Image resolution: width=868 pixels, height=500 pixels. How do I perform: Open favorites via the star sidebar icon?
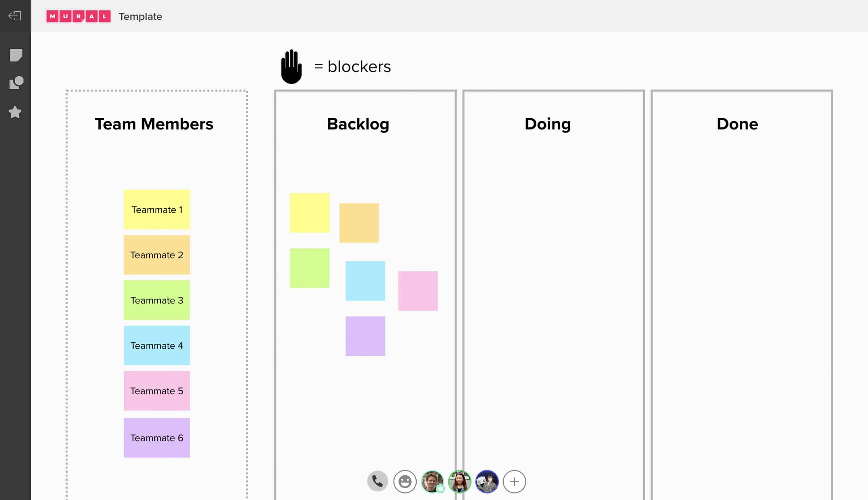coord(15,112)
